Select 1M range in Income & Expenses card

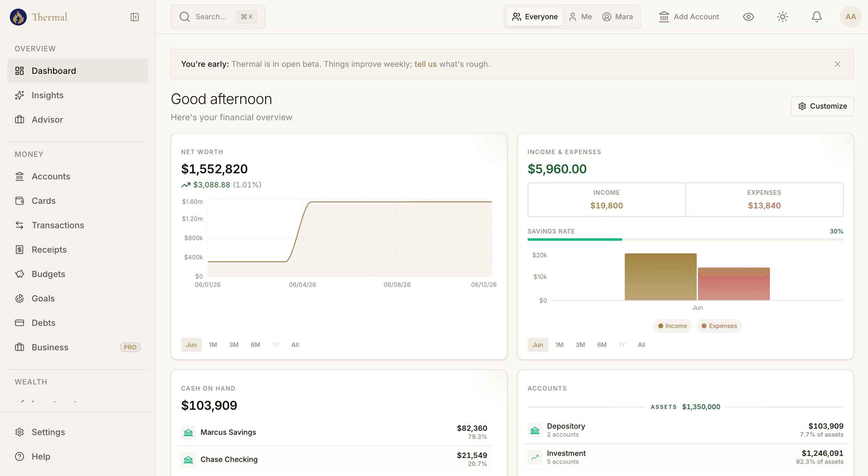tap(559, 345)
